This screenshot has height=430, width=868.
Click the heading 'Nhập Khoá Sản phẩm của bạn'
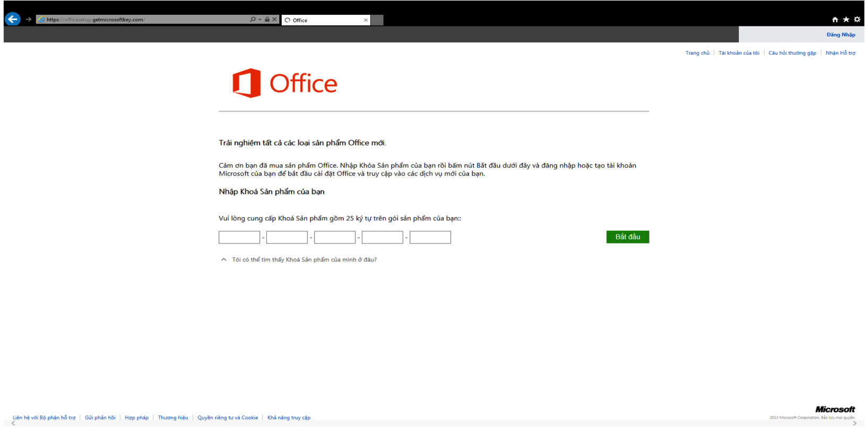[x=272, y=192]
